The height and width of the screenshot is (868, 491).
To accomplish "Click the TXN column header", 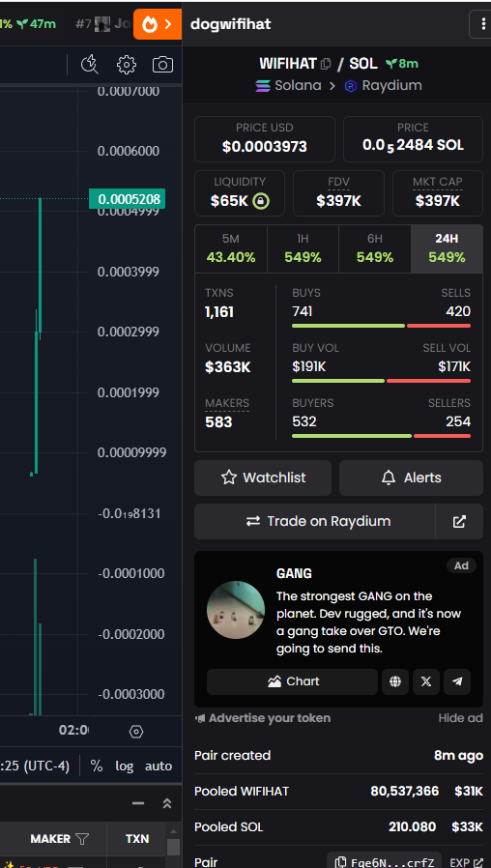I will [x=136, y=839].
